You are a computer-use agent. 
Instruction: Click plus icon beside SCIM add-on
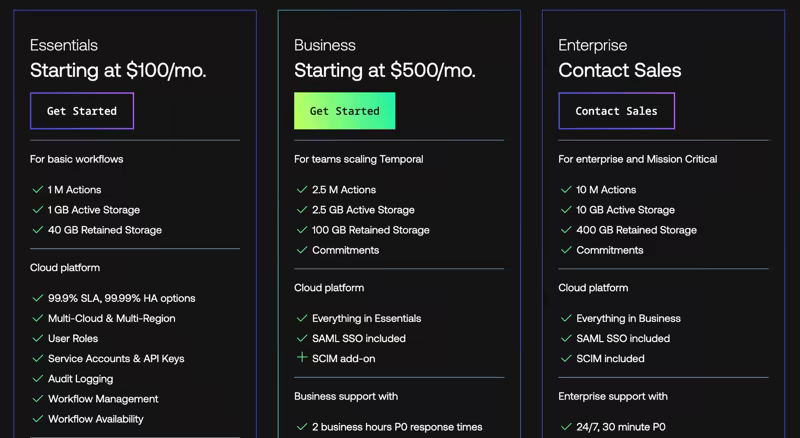(x=302, y=357)
